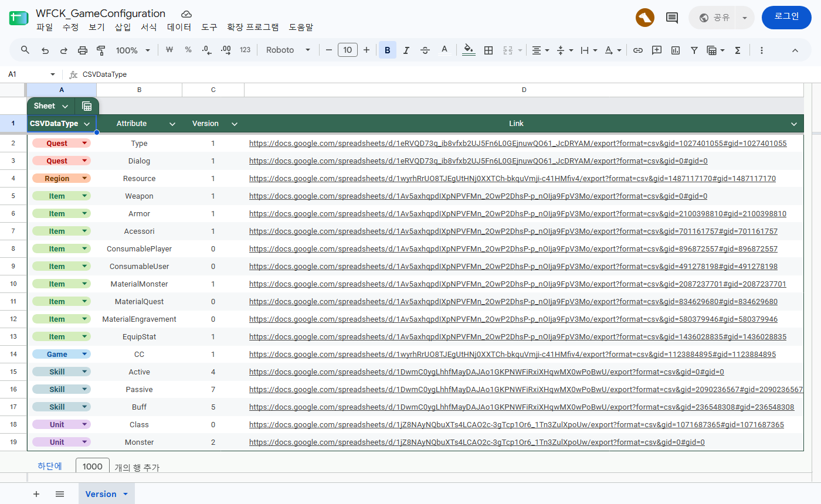Image resolution: width=821 pixels, height=504 pixels.
Task: Open the Game dropdown chip in row 14
Action: tap(62, 355)
